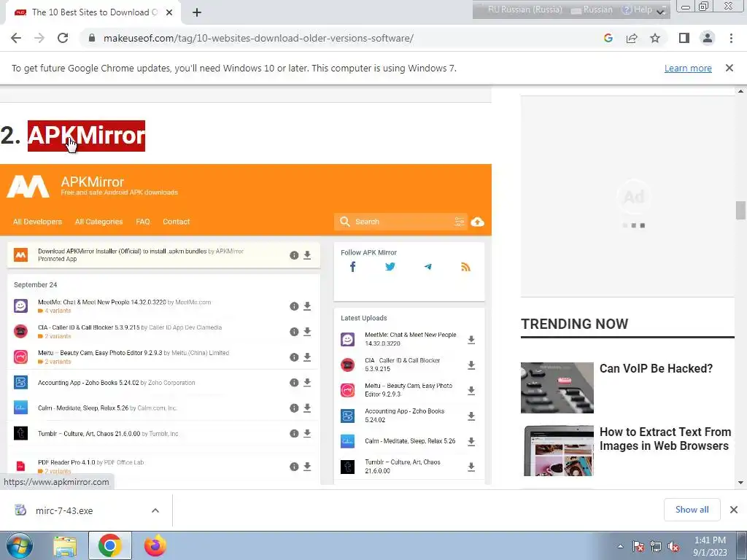Image resolution: width=747 pixels, height=560 pixels.
Task: Open How to Extract Text From Images article
Action: 665,439
